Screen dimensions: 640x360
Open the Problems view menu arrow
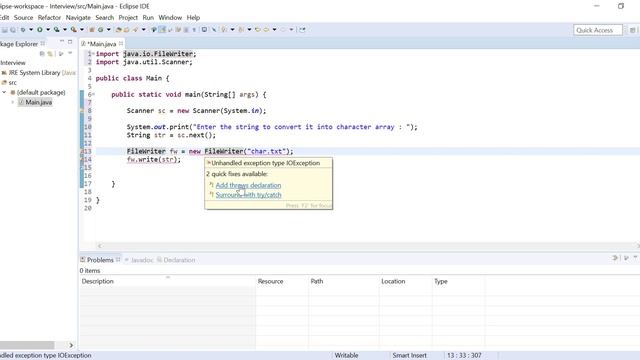[x=636, y=258]
